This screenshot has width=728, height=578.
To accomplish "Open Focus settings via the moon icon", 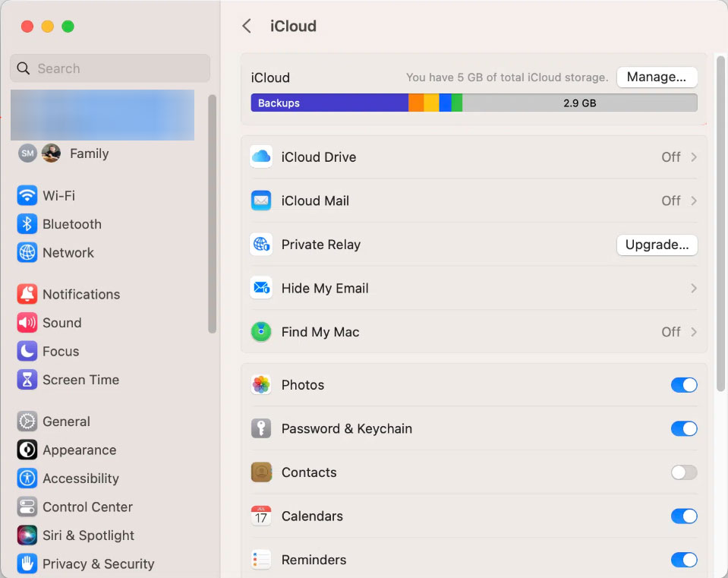I will (x=27, y=351).
